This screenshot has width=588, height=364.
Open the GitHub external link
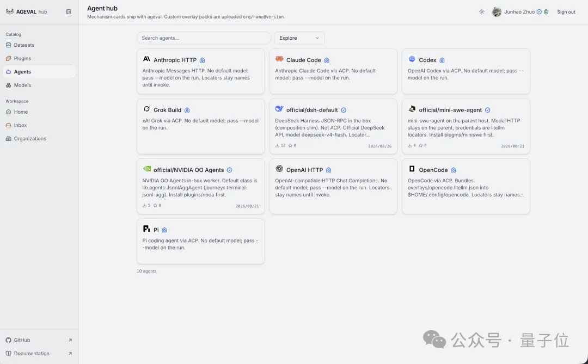pos(39,340)
